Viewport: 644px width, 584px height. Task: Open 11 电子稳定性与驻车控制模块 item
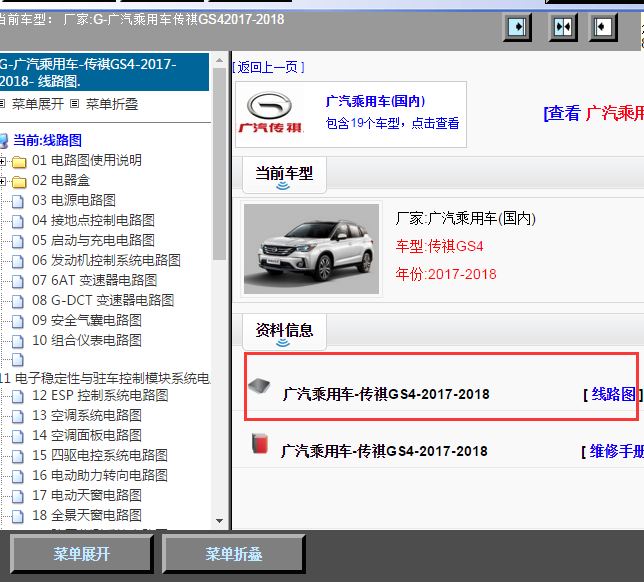coord(105,378)
